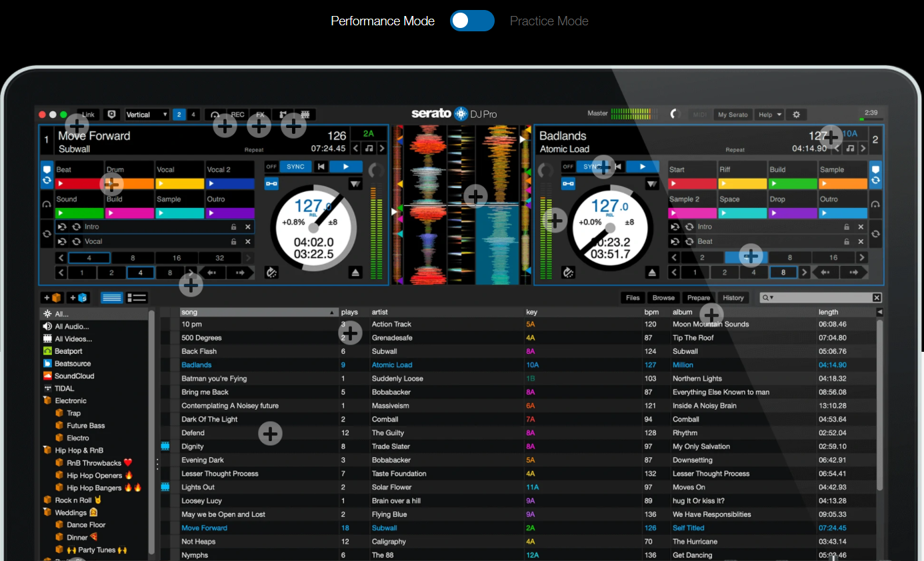Viewport: 924px width, 561px height.
Task: Open the Vertical display mode dropdown
Action: tap(147, 115)
